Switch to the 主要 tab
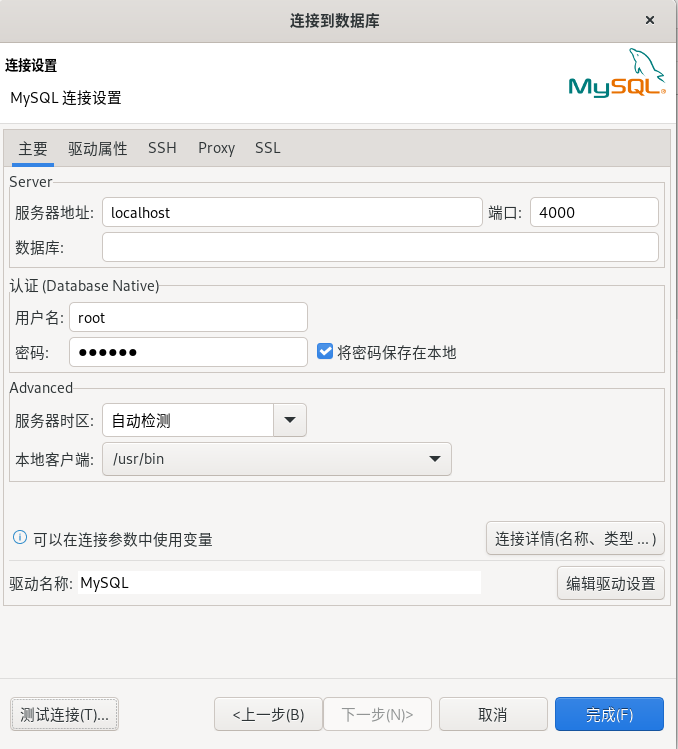 click(33, 149)
